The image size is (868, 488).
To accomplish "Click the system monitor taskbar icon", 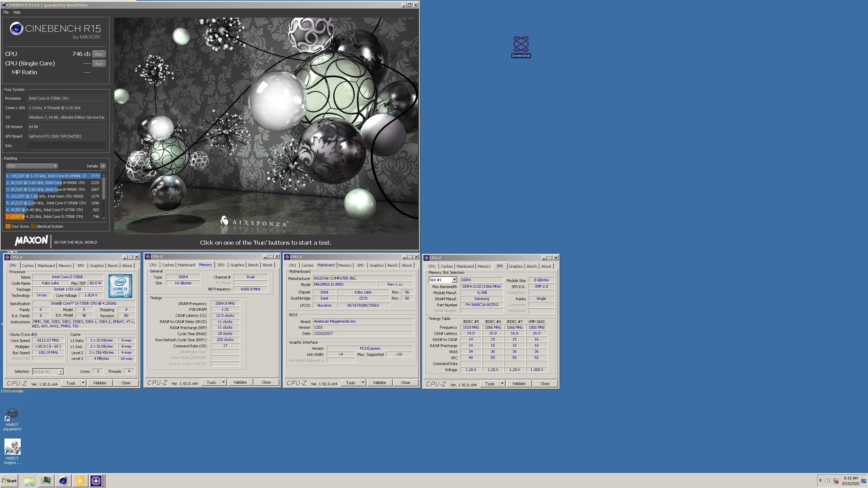I will (46, 481).
